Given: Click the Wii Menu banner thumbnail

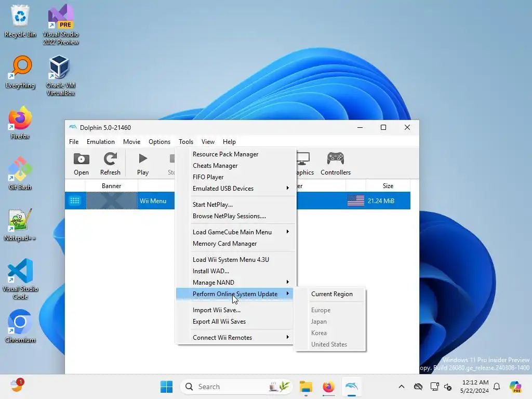Looking at the screenshot, I should [111, 201].
